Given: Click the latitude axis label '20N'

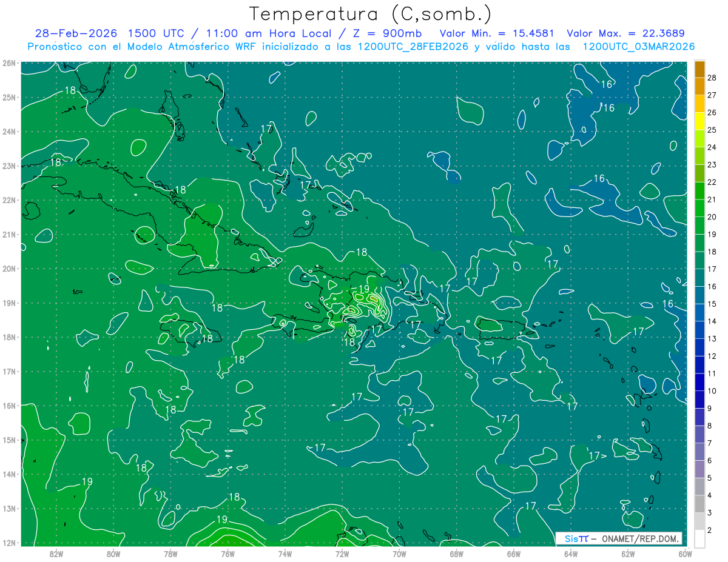Looking at the screenshot, I should pos(9,269).
